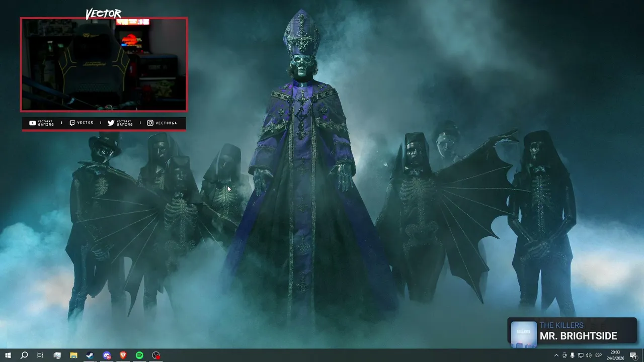The image size is (644, 362).
Task: Open the purple chat app with 9+ badge
Action: point(107,355)
